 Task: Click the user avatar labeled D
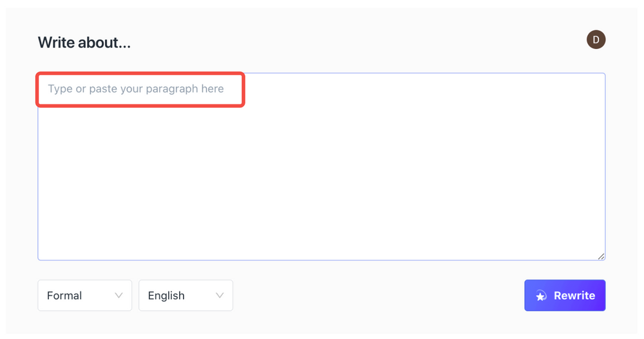[596, 40]
